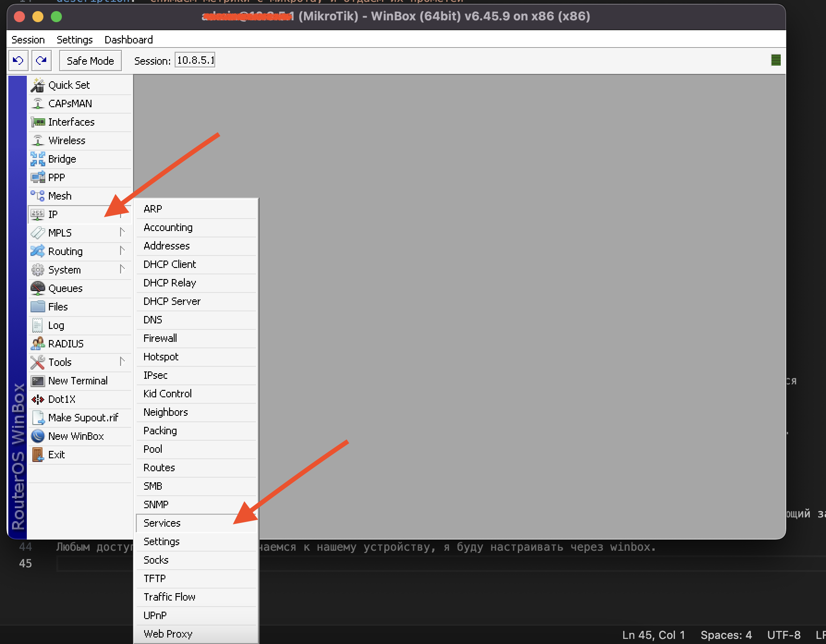Open the Dashboard menu
The width and height of the screenshot is (826, 644).
pyautogui.click(x=128, y=40)
